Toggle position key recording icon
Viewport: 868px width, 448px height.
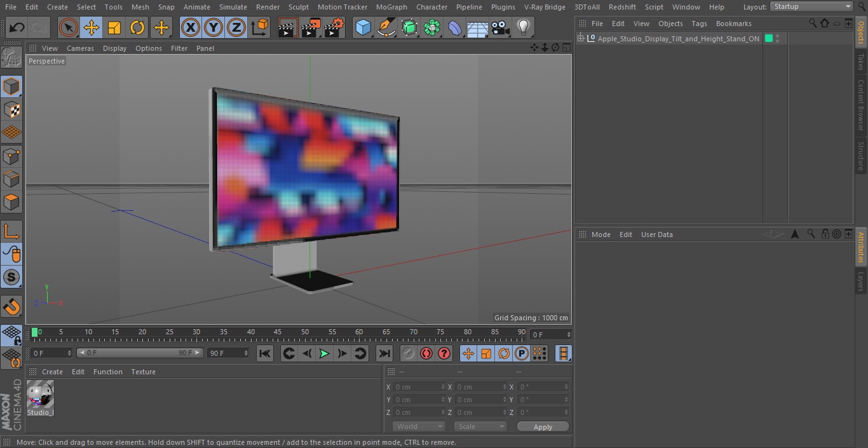[468, 353]
